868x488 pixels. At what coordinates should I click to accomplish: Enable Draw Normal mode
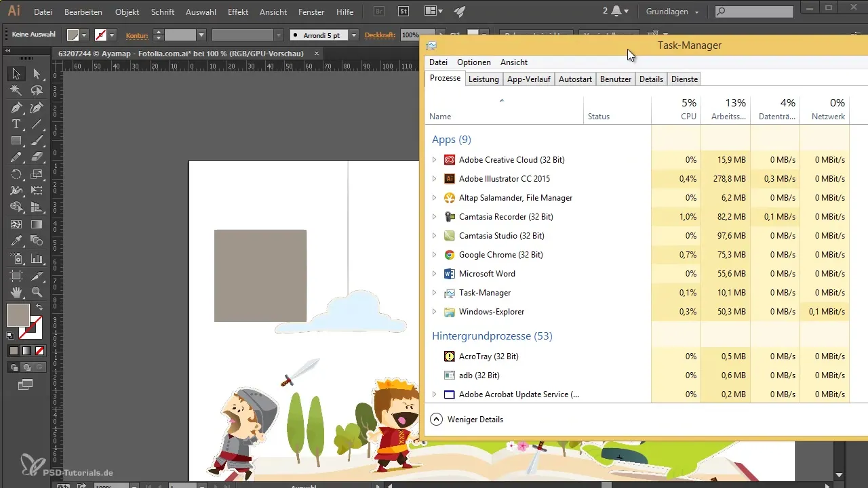pyautogui.click(x=14, y=367)
